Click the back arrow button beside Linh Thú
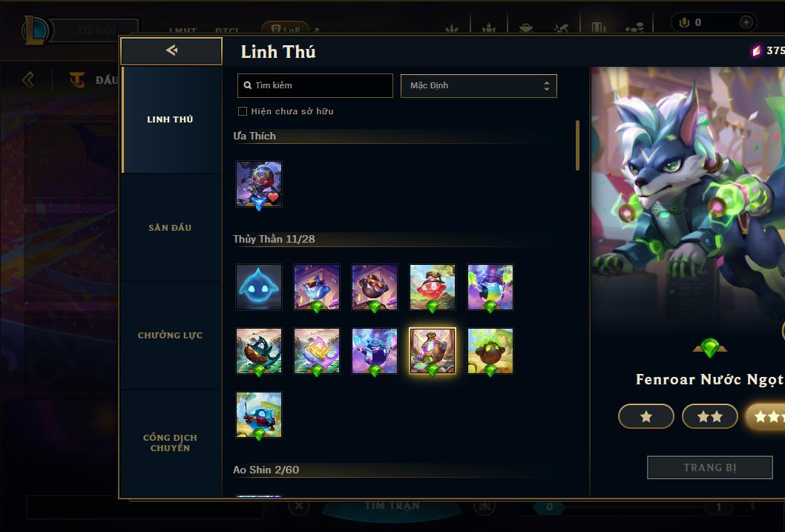The width and height of the screenshot is (785, 532). (x=171, y=50)
